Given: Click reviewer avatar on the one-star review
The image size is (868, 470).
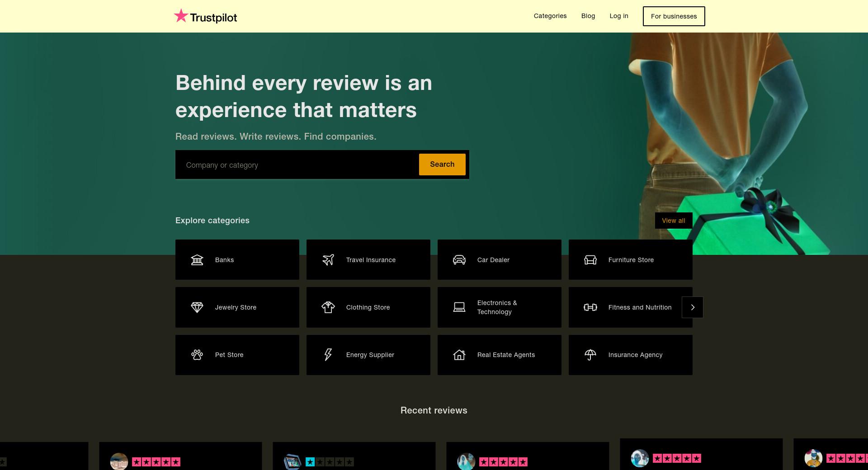Looking at the screenshot, I should tap(292, 461).
